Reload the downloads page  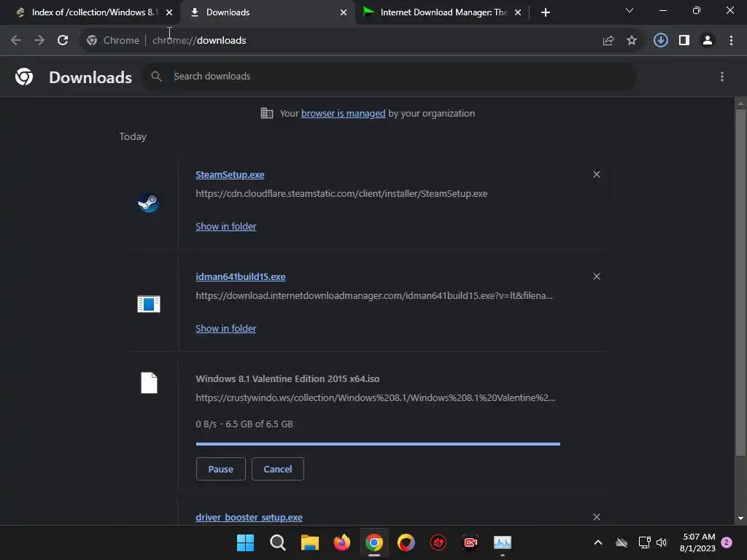pos(63,41)
